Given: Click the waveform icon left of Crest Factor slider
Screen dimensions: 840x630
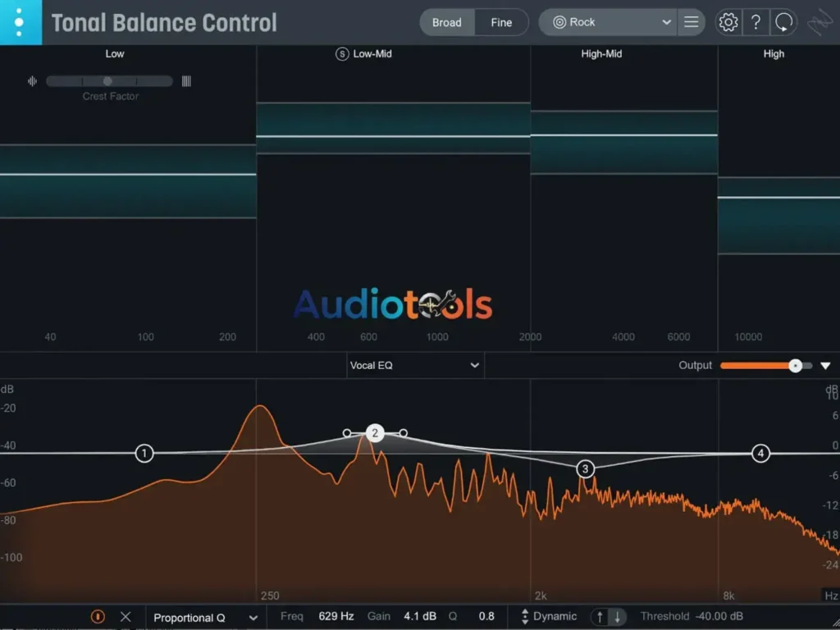Looking at the screenshot, I should pos(31,80).
